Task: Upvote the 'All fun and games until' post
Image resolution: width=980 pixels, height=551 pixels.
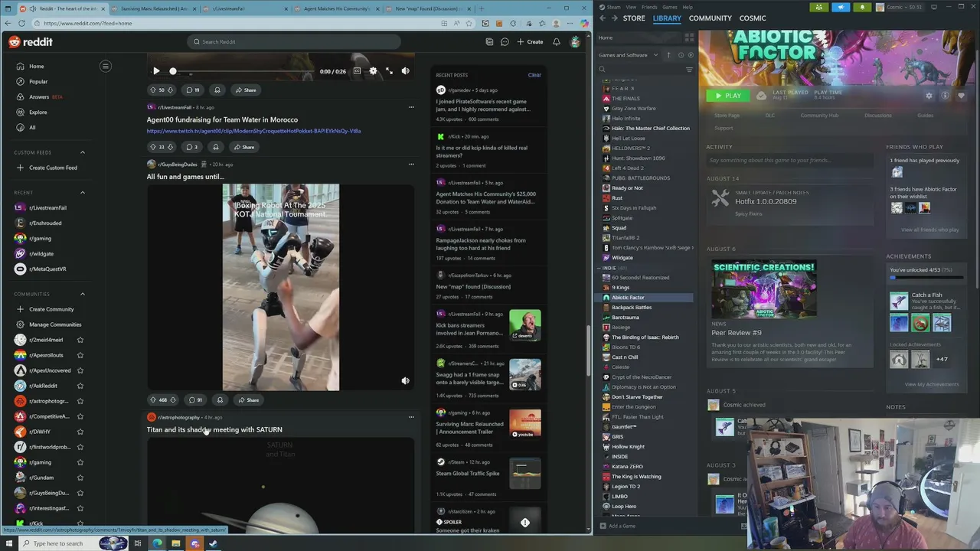Action: click(x=153, y=399)
